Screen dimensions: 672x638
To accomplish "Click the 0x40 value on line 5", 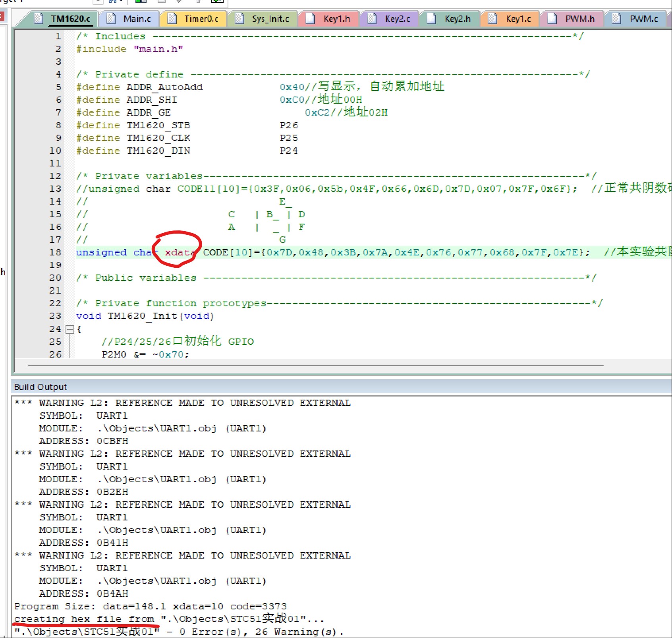I will [292, 87].
